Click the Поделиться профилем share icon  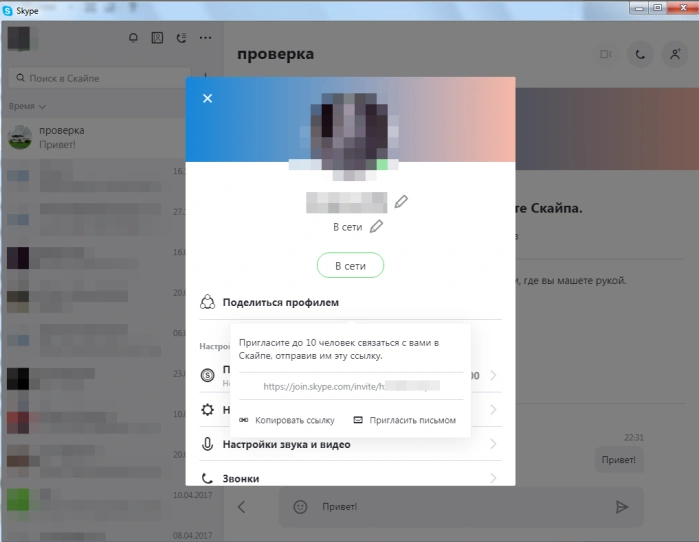coord(207,302)
